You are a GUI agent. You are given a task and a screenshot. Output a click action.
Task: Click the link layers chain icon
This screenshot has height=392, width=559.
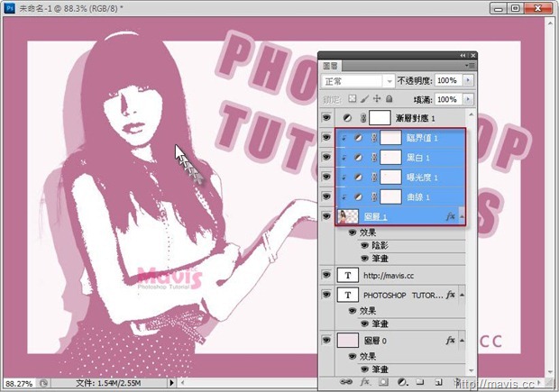[345, 382]
